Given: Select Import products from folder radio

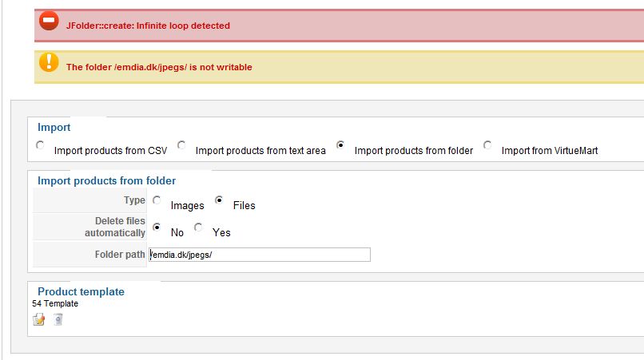Looking at the screenshot, I should pyautogui.click(x=340, y=145).
